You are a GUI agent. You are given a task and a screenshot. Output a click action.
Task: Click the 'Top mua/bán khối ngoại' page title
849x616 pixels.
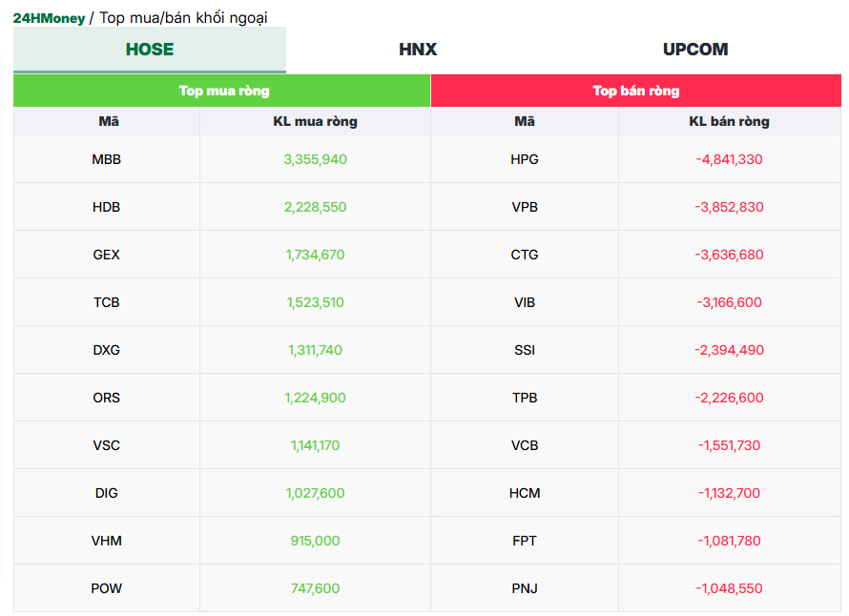coord(183,18)
